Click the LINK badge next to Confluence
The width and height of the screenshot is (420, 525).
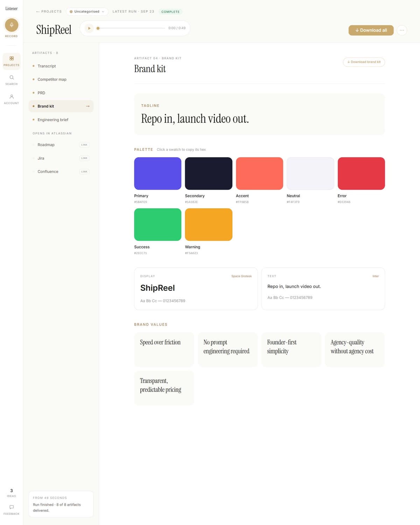click(x=84, y=171)
